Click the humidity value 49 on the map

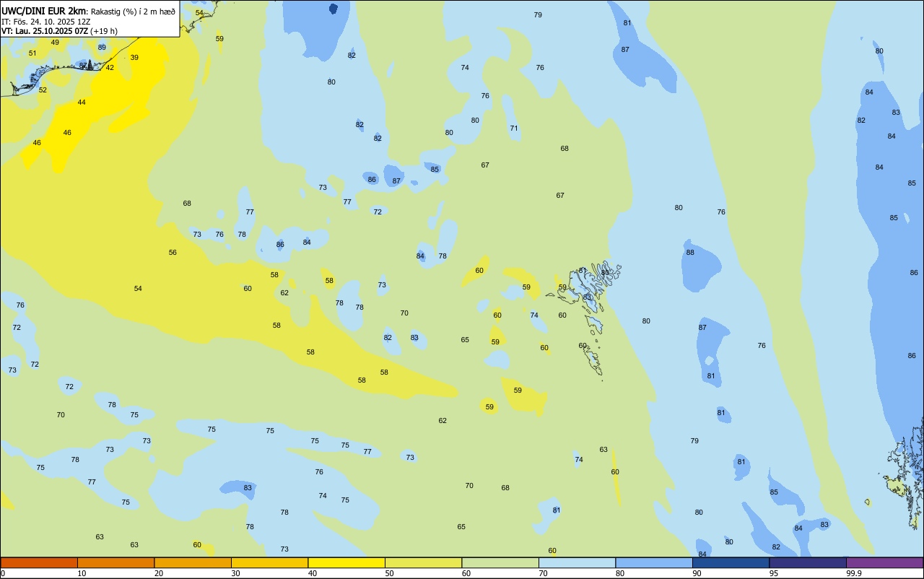(55, 43)
